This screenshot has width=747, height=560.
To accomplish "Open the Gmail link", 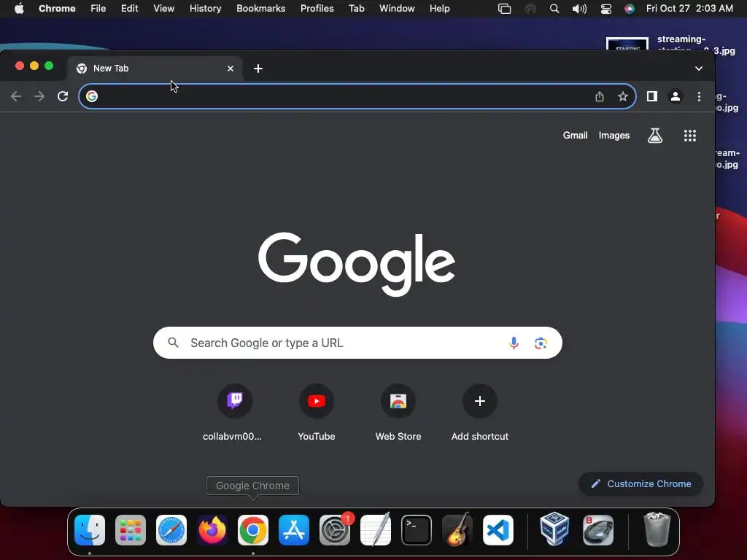I will pos(575,135).
